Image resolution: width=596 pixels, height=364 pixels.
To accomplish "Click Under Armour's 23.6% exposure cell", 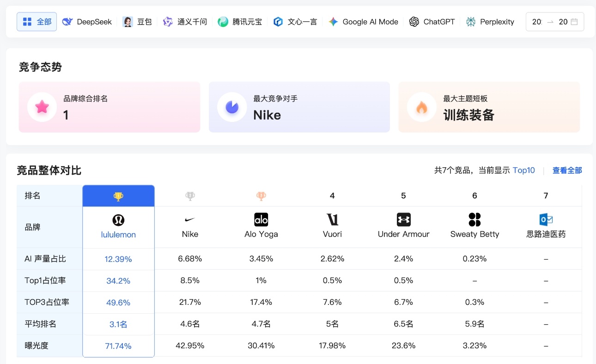I will pos(403,346).
